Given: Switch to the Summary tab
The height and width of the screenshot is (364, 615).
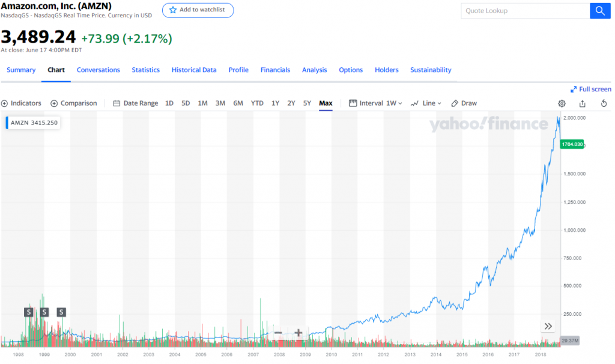Looking at the screenshot, I should [21, 70].
